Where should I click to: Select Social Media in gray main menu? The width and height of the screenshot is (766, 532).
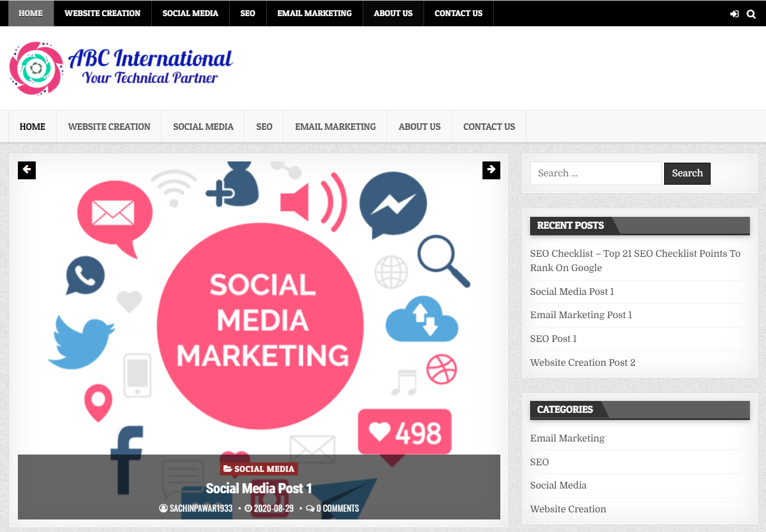(x=203, y=126)
